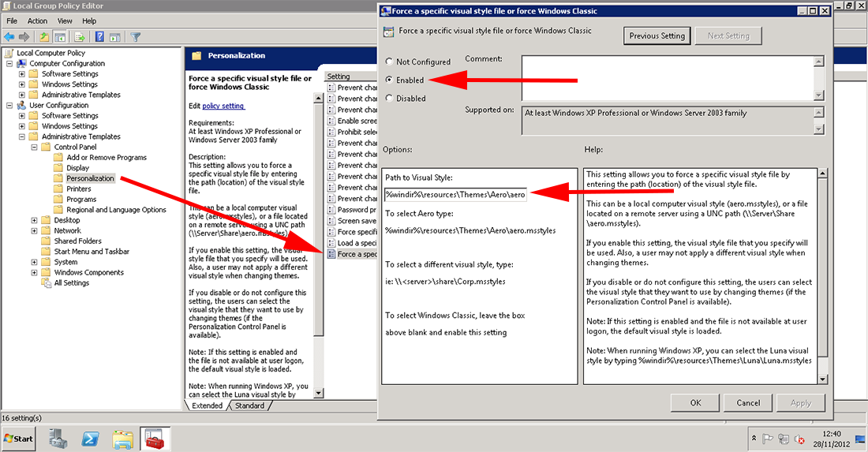The height and width of the screenshot is (452, 868).
Task: Launch PowerShell from the taskbar
Action: point(90,439)
